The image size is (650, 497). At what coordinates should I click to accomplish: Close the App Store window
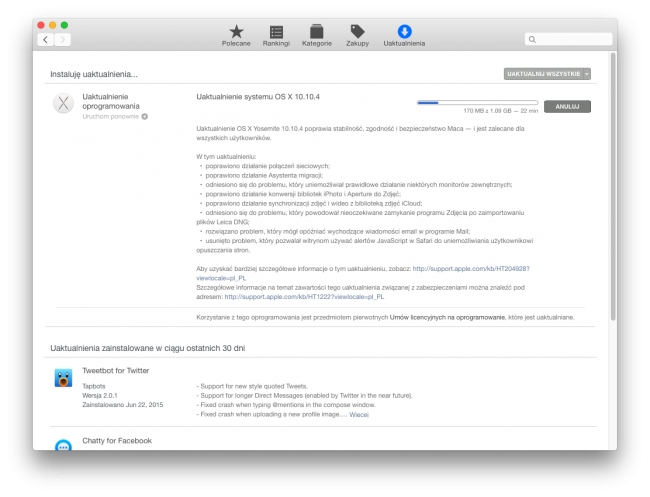coord(41,25)
